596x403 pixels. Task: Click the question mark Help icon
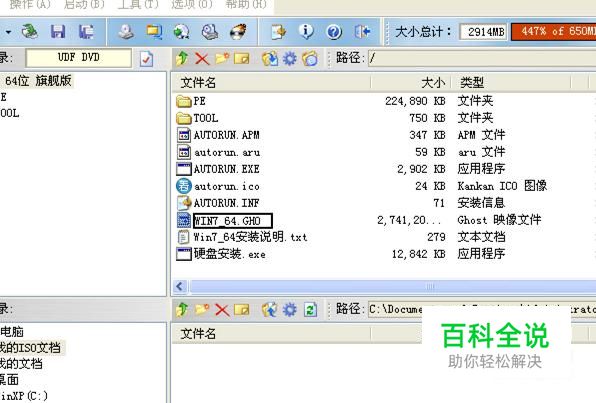[x=334, y=32]
